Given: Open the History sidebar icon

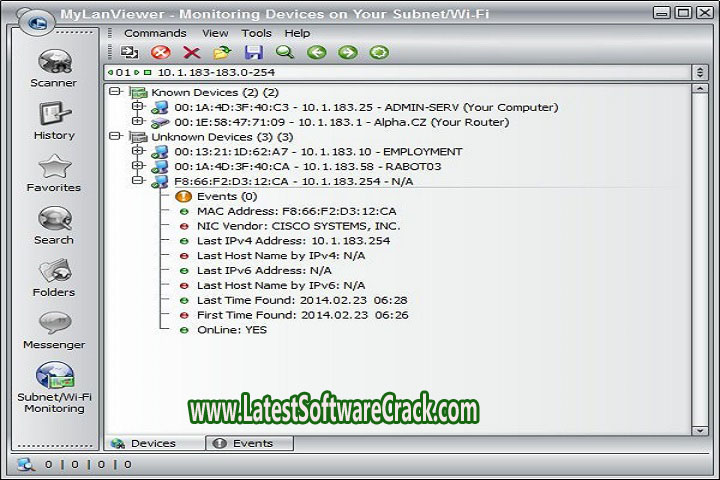Looking at the screenshot, I should 54,116.
